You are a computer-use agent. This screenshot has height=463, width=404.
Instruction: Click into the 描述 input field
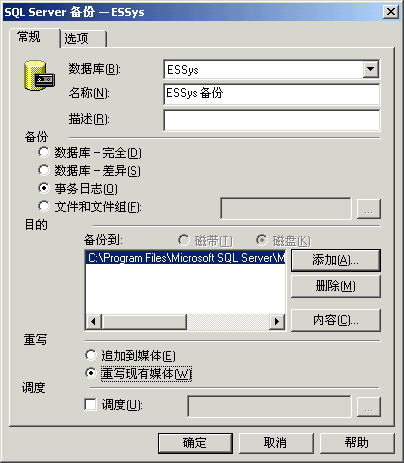272,120
